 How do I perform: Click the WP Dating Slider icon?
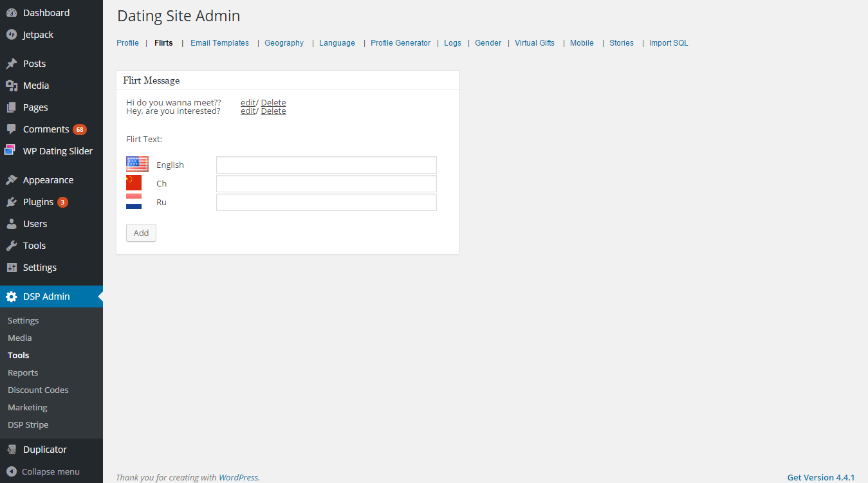tap(10, 150)
